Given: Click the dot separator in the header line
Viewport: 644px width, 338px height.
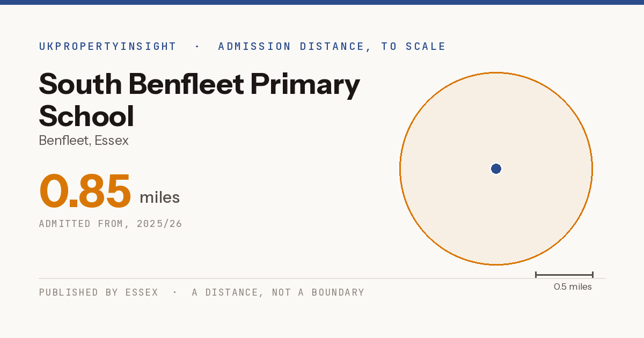Looking at the screenshot, I should (x=197, y=47).
